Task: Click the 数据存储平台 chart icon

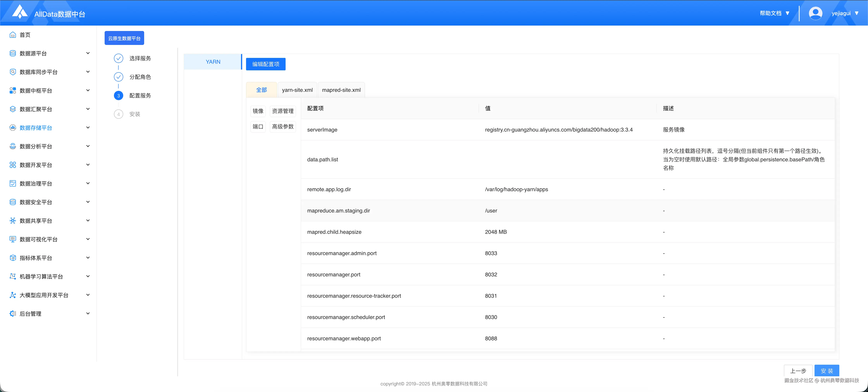Action: pos(13,128)
